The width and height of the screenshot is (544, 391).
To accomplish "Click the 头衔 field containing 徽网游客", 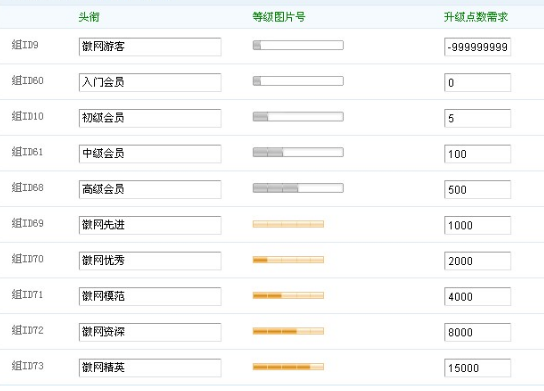I will [x=150, y=46].
